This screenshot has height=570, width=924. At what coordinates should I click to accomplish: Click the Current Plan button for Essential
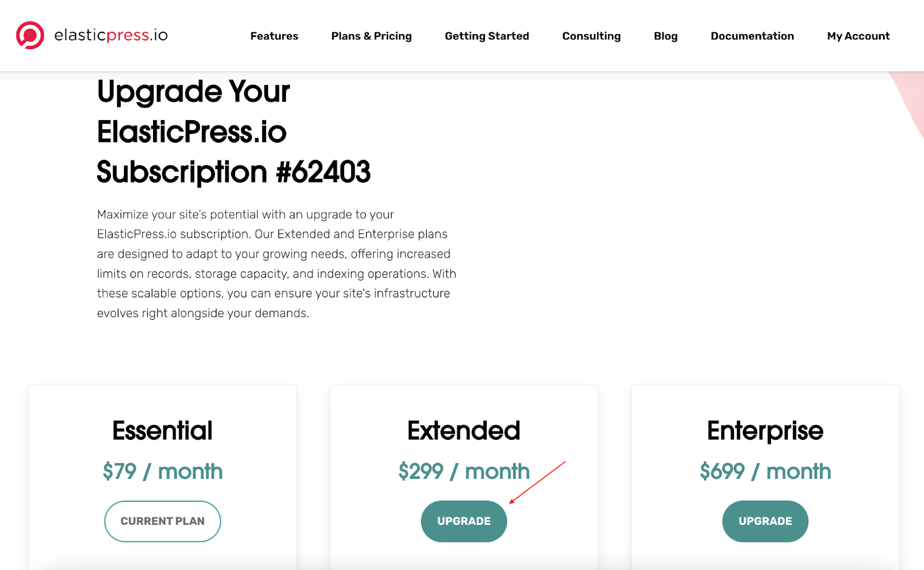tap(162, 520)
